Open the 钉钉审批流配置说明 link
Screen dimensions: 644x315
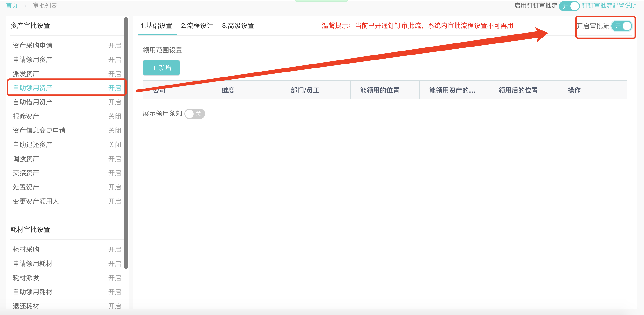click(609, 5)
